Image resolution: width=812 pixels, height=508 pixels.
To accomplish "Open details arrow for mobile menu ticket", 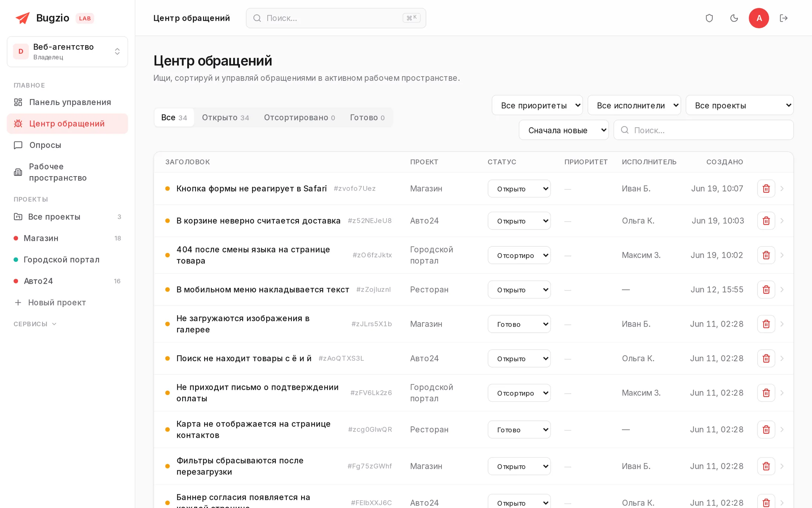I will (782, 290).
